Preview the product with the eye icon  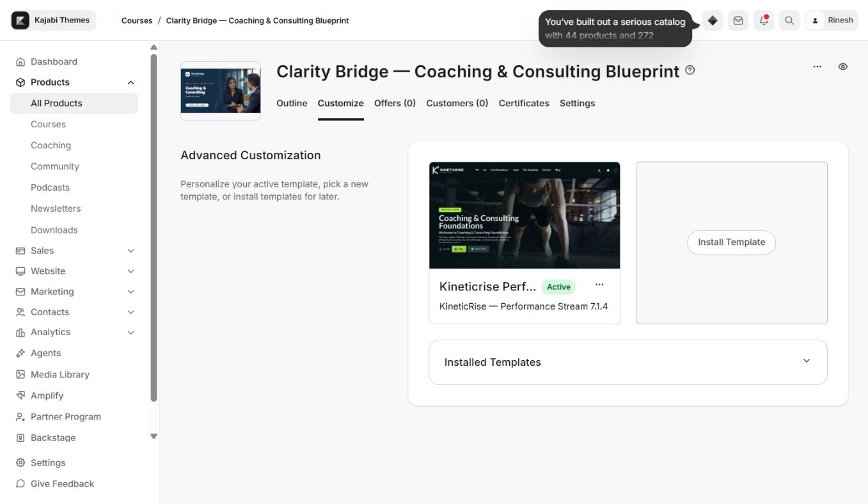tap(843, 67)
